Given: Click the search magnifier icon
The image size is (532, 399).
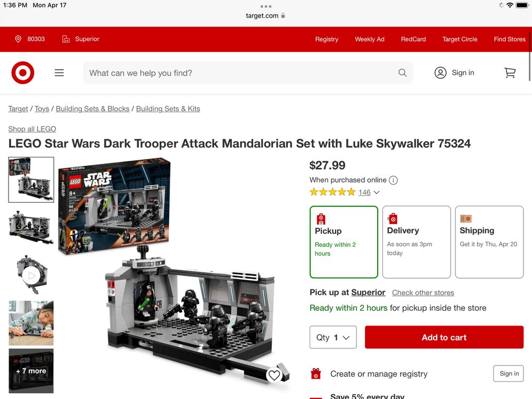Looking at the screenshot, I should (x=402, y=72).
